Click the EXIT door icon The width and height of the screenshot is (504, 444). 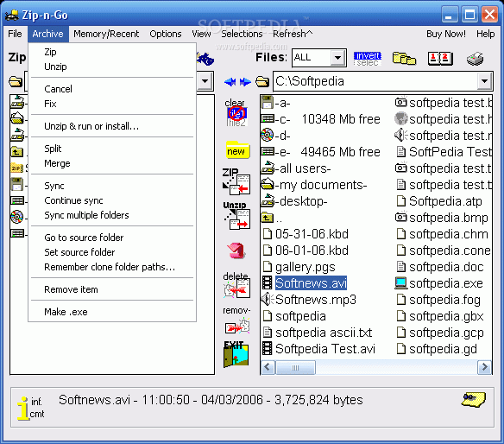click(x=236, y=354)
